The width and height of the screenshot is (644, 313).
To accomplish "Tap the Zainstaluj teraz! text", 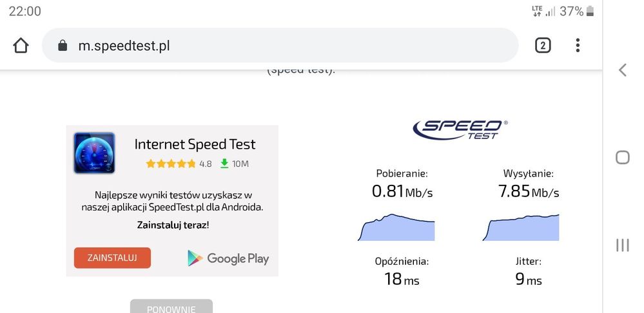I will (173, 225).
